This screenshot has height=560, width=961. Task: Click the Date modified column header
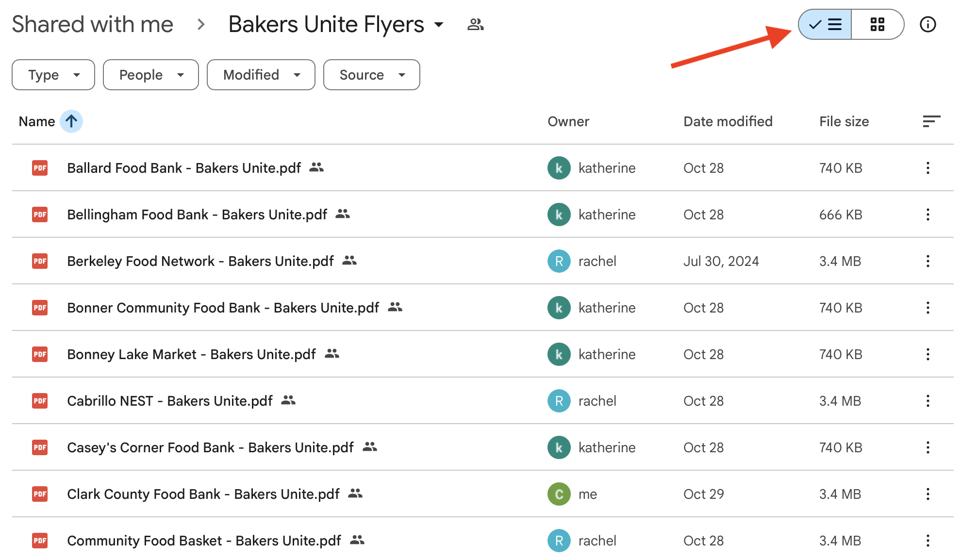(728, 121)
